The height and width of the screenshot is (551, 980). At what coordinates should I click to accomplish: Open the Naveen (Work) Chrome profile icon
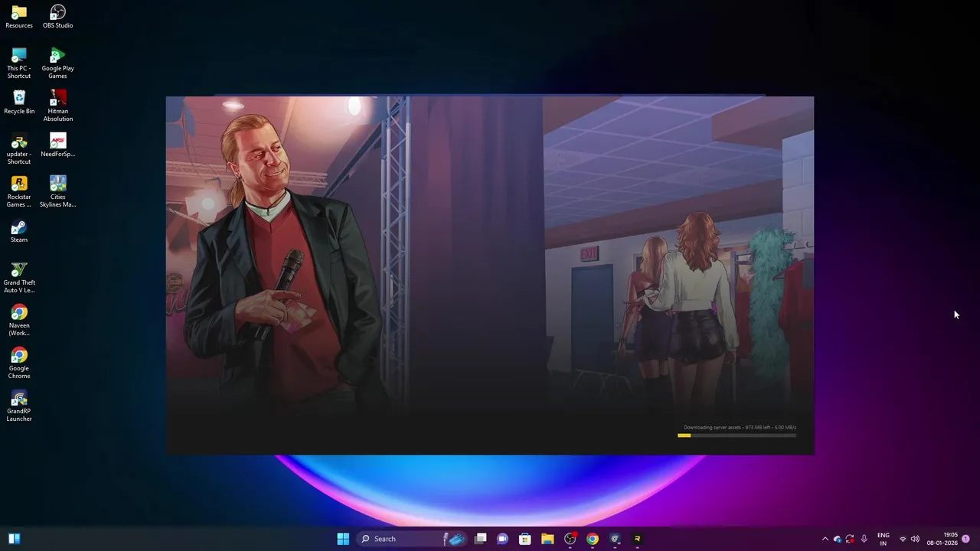[x=19, y=321]
